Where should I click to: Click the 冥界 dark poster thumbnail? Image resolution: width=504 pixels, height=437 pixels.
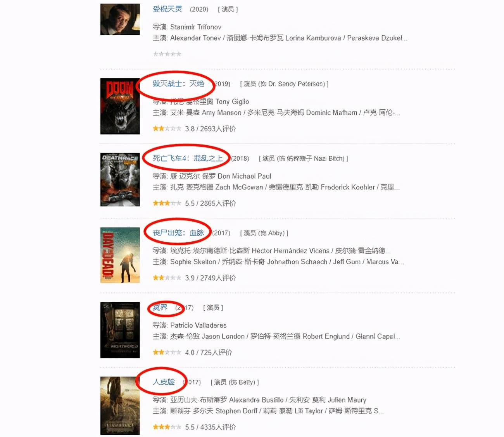coord(120,330)
